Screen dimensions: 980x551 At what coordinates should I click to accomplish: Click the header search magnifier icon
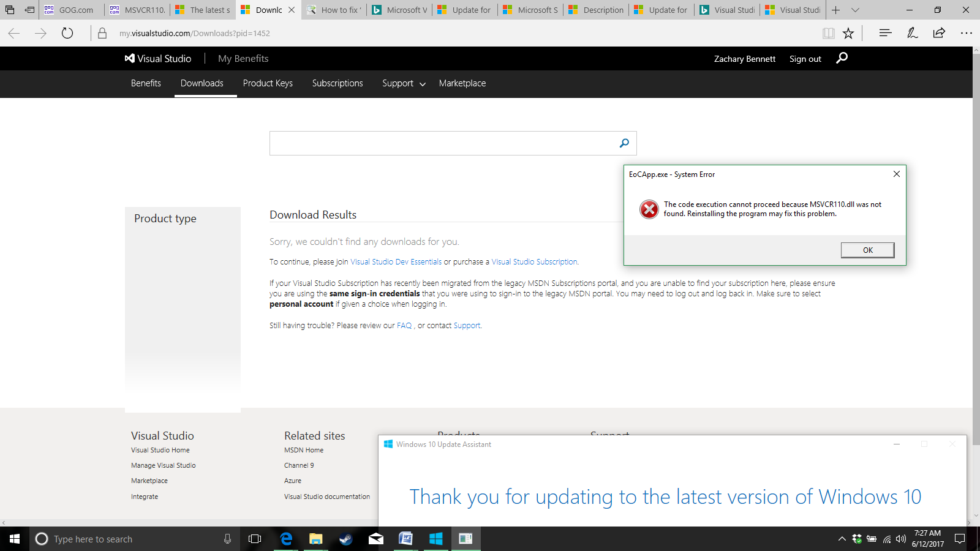(x=842, y=58)
